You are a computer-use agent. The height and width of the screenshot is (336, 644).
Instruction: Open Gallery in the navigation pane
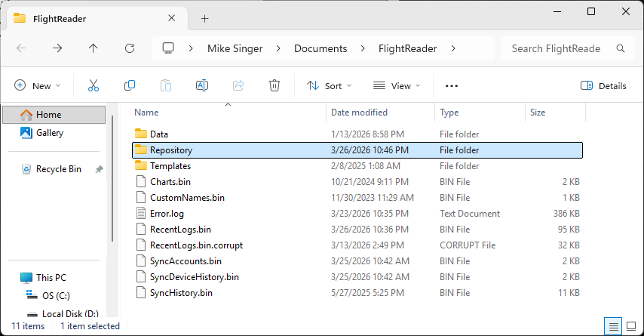click(x=50, y=133)
